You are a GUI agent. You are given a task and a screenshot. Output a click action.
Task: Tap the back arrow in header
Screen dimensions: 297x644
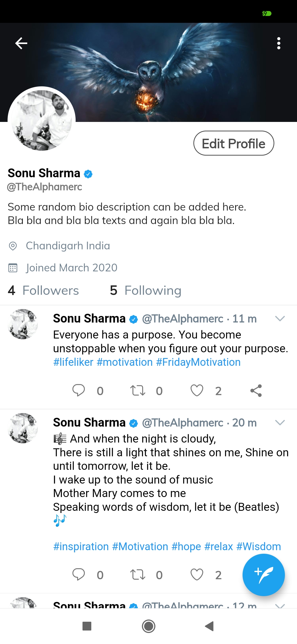21,43
